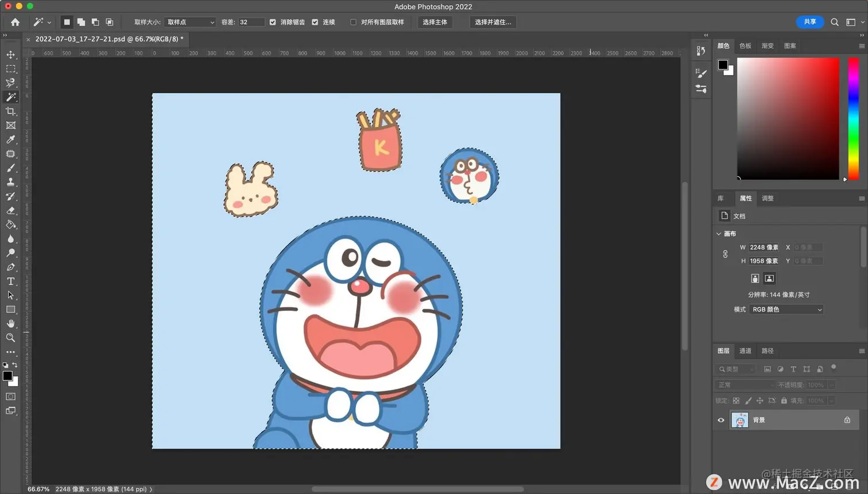Select the Eraser tool
The image size is (868, 494).
[10, 210]
